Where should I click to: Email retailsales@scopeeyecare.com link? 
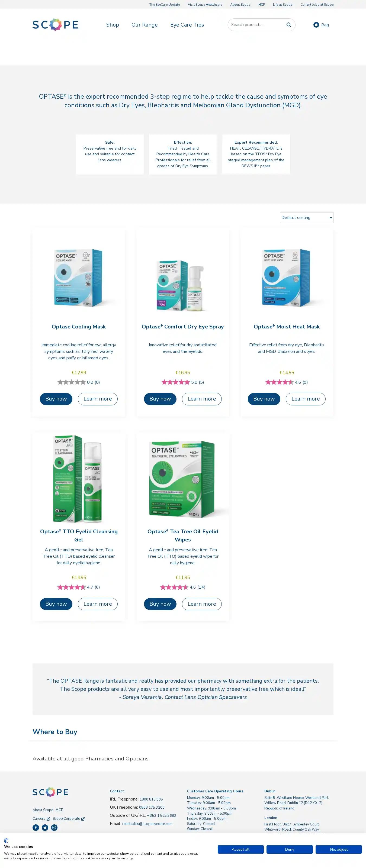coord(147,824)
